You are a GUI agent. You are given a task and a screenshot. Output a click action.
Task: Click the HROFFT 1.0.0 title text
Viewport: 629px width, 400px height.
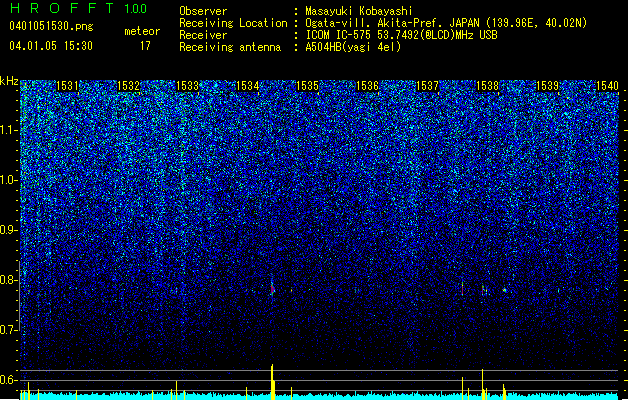tap(78, 8)
